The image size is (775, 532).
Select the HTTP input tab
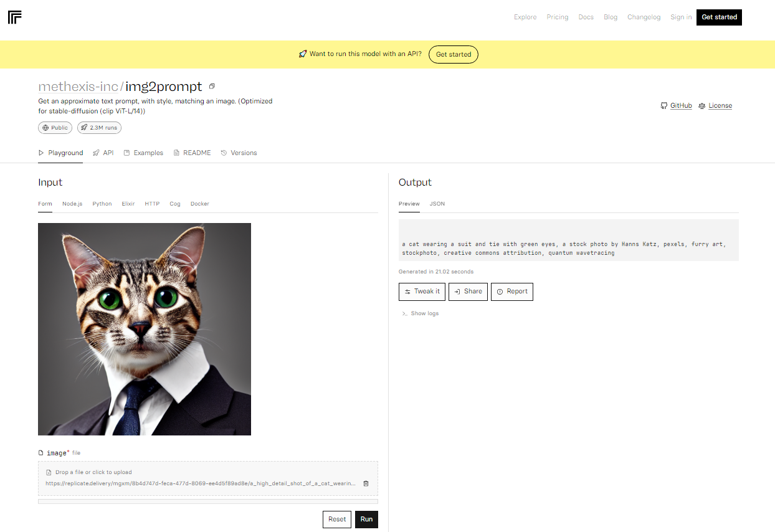[152, 204]
